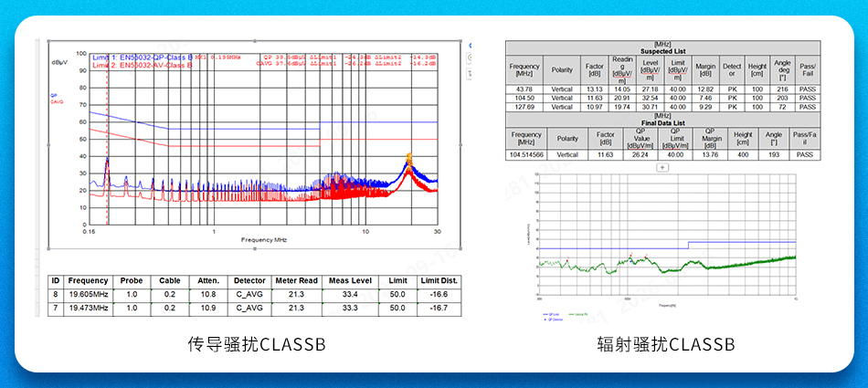The height and width of the screenshot is (388, 868).
Task: Click the blue QP limit line in radiated chart
Action: (x=667, y=246)
